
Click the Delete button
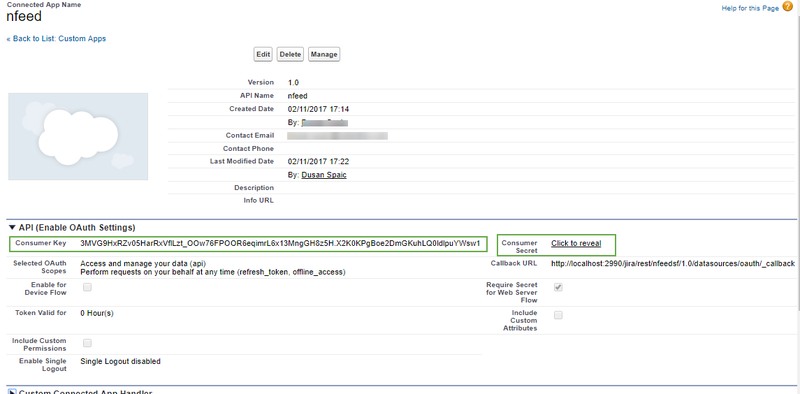point(290,55)
